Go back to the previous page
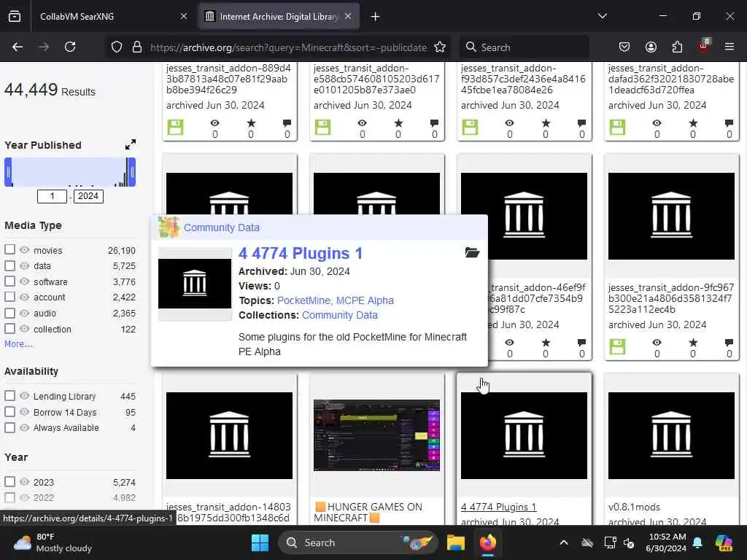Screen dimensions: 747x560 click(x=18, y=47)
